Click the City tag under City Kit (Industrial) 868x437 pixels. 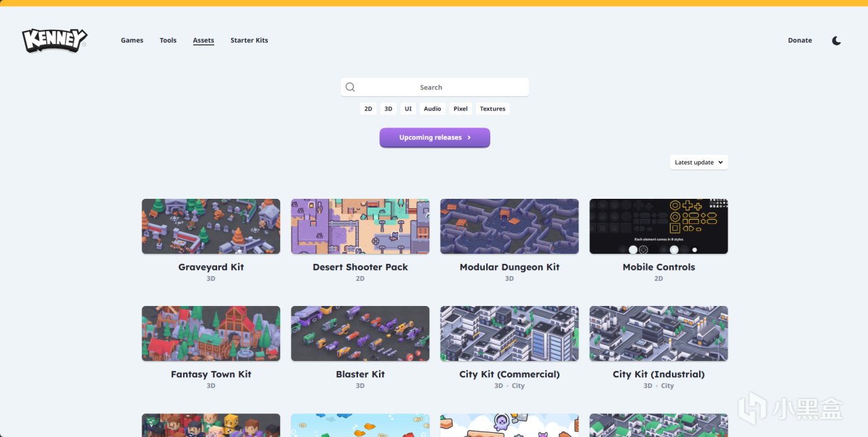pyautogui.click(x=667, y=386)
